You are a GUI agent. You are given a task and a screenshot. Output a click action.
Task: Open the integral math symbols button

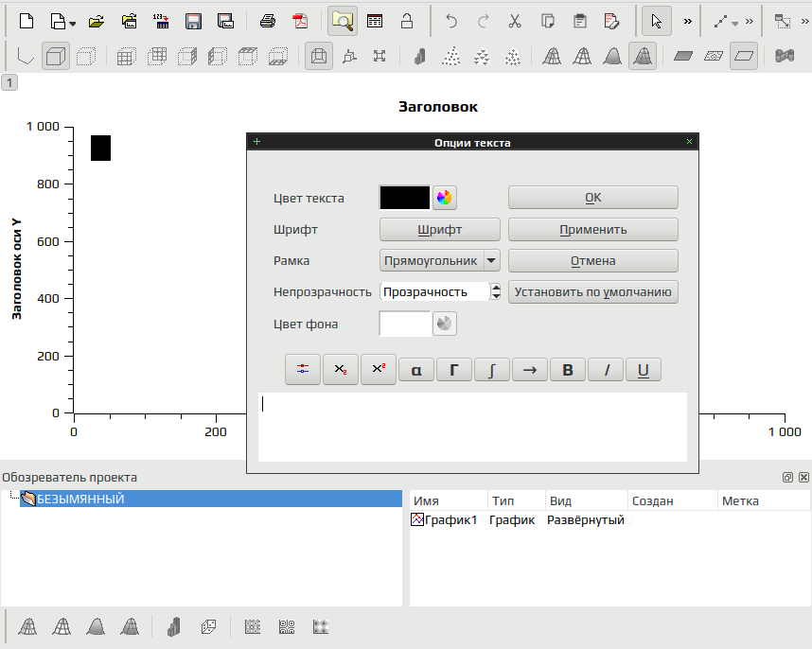click(x=492, y=370)
